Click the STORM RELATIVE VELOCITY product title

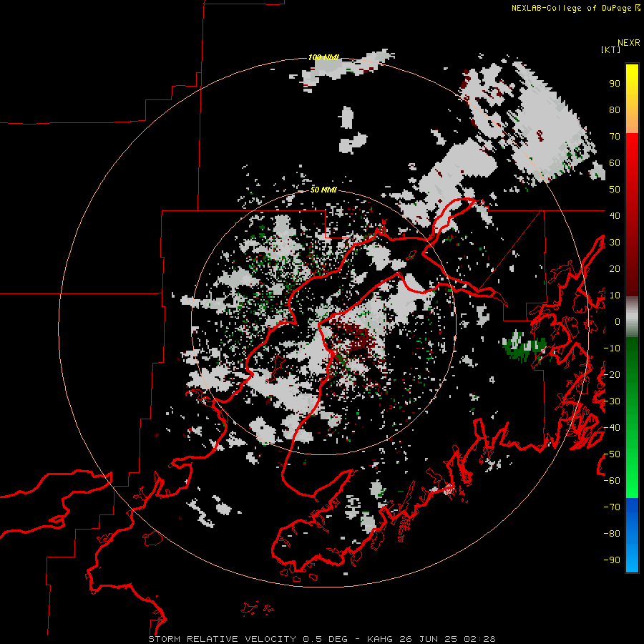(x=222, y=639)
